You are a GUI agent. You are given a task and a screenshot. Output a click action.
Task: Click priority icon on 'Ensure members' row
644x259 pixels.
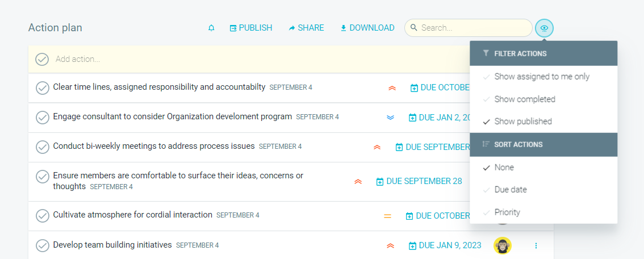(x=358, y=181)
